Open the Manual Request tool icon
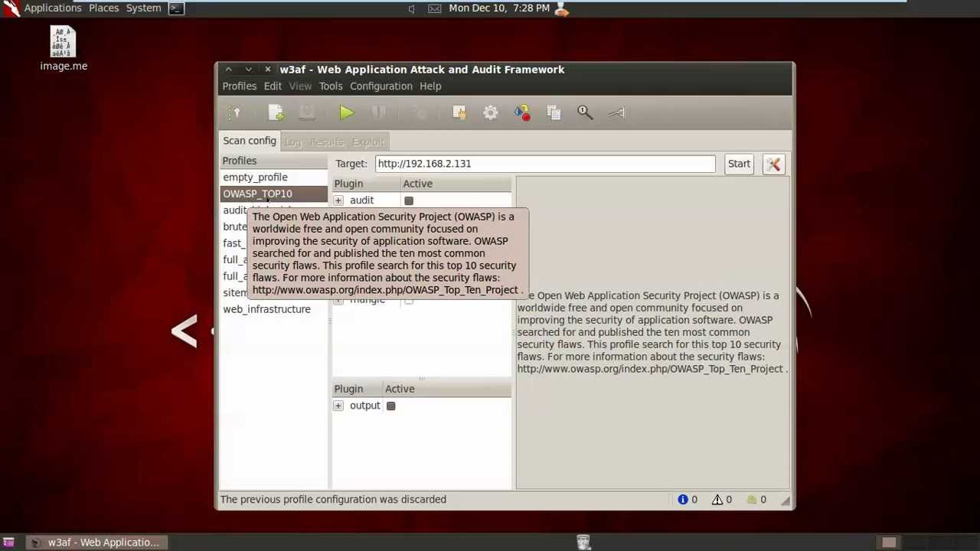 pyautogui.click(x=459, y=112)
